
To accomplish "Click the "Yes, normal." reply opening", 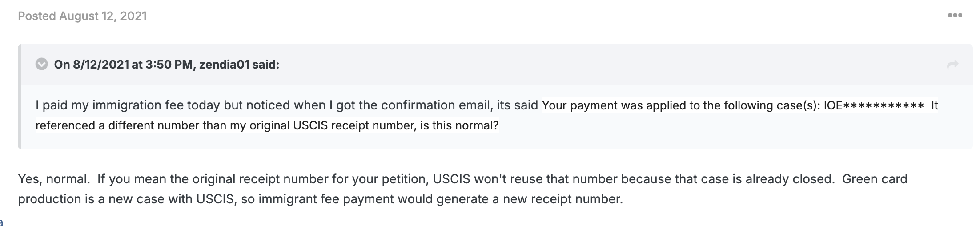I will pyautogui.click(x=53, y=179).
